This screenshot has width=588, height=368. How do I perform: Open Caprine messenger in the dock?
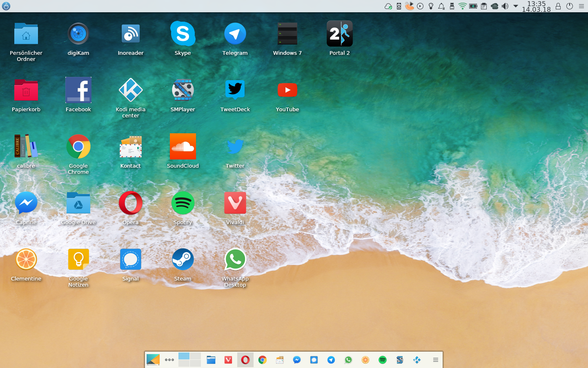tap(297, 360)
